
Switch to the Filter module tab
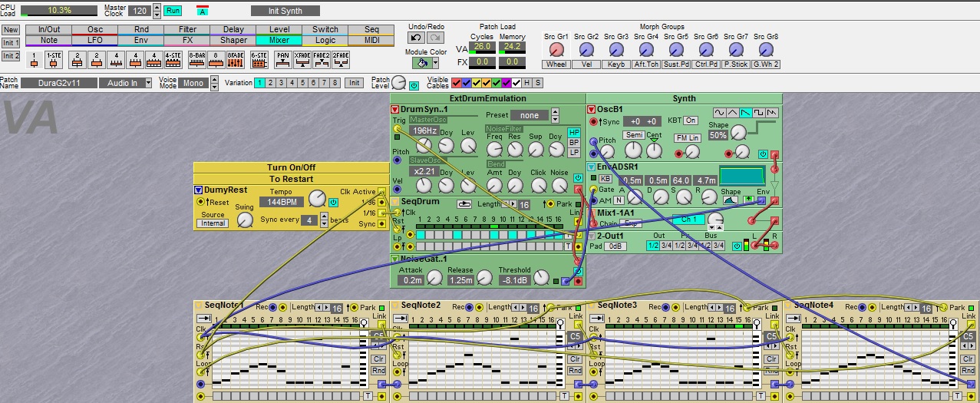(x=187, y=29)
